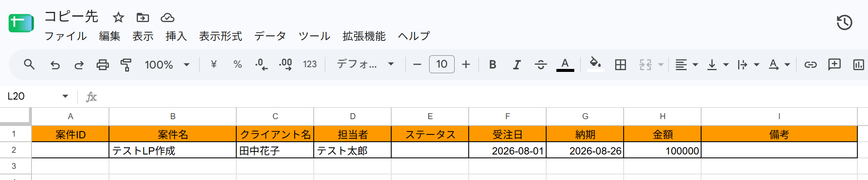Viewport: 868px width, 180px height.
Task: Open the 100% zoom dropdown
Action: 167,65
